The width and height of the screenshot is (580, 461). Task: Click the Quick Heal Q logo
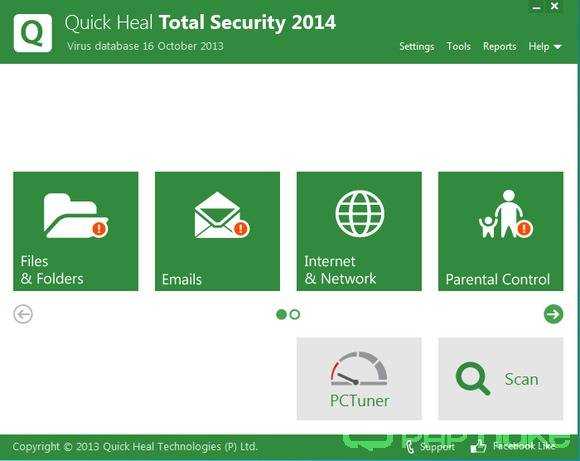click(x=33, y=33)
